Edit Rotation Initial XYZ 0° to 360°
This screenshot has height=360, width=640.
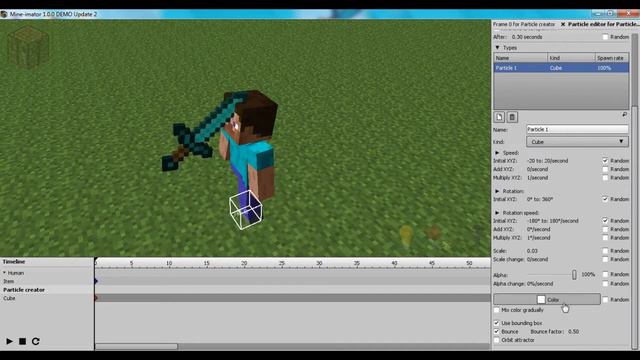[540, 199]
